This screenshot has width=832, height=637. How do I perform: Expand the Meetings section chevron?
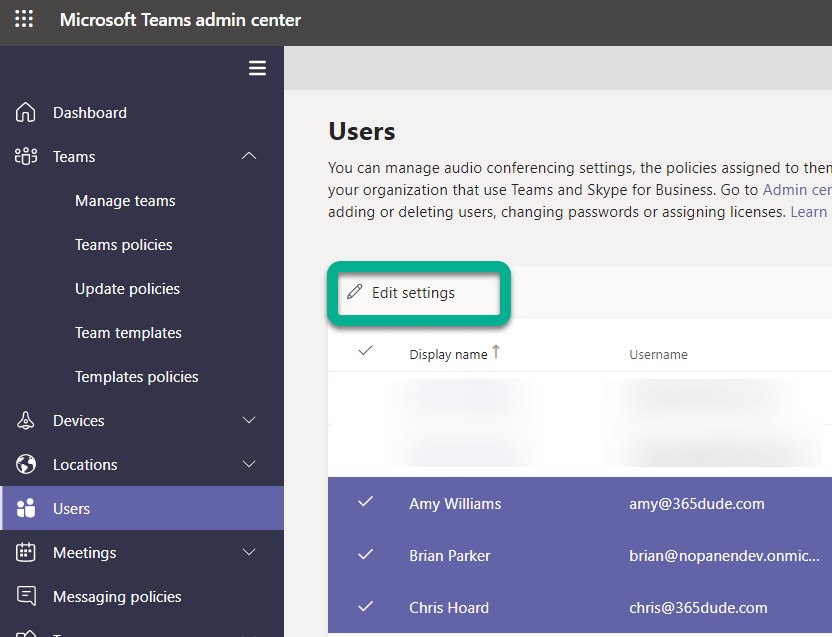pyautogui.click(x=249, y=553)
